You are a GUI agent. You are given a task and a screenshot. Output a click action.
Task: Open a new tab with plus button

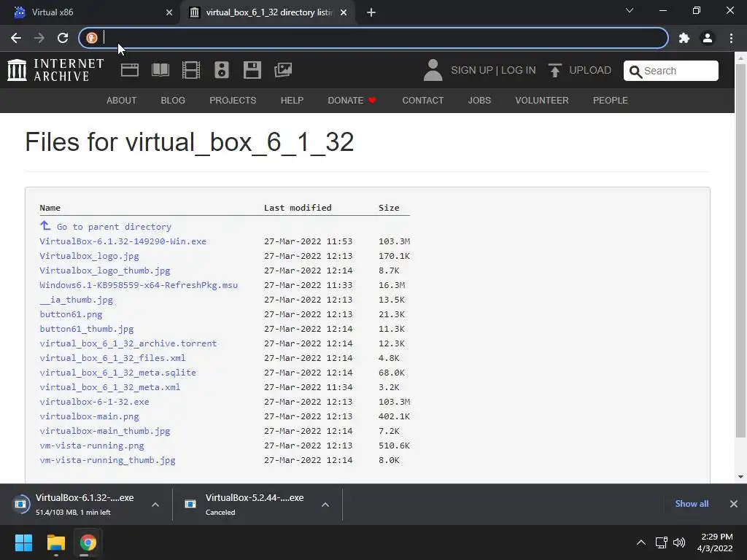coord(371,12)
